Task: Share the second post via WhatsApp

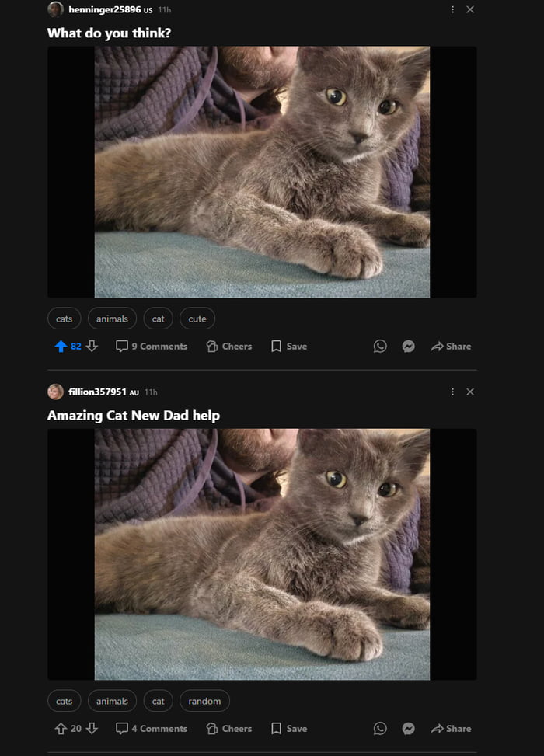Action: (379, 729)
